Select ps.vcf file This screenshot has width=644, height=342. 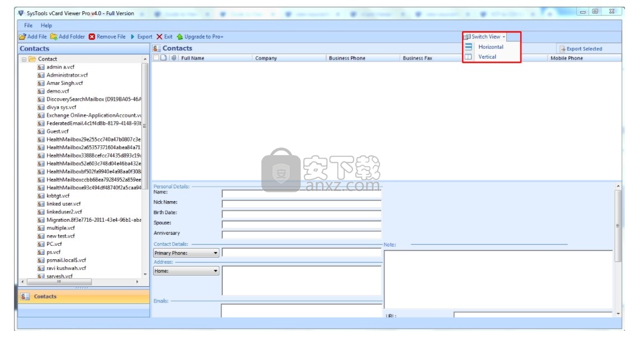click(x=53, y=252)
